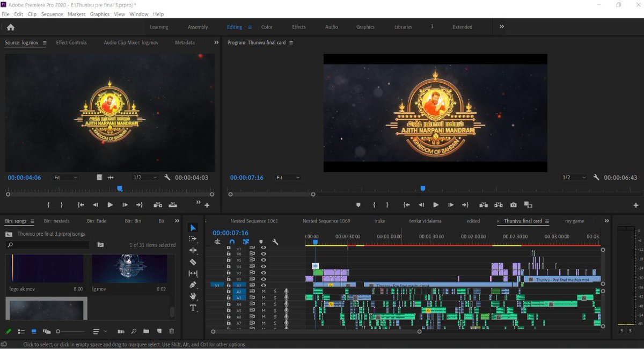Image resolution: width=644 pixels, height=349 pixels.
Task: Add marker in Program monitor
Action: [x=358, y=205]
